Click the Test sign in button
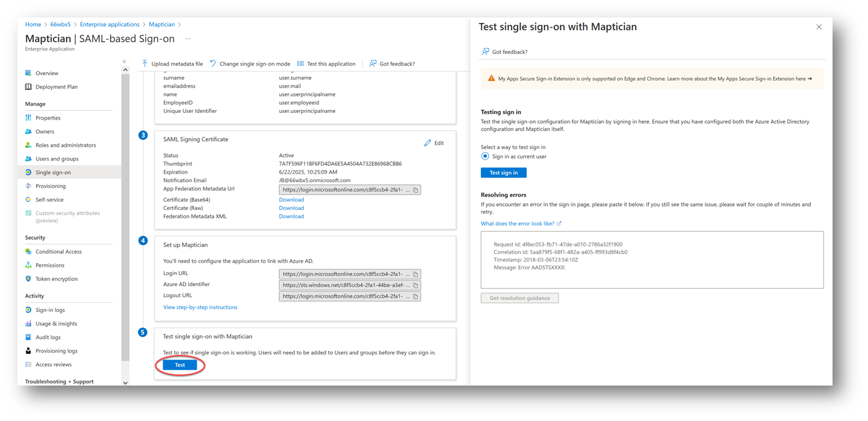This screenshot has height=421, width=868. pyautogui.click(x=504, y=173)
